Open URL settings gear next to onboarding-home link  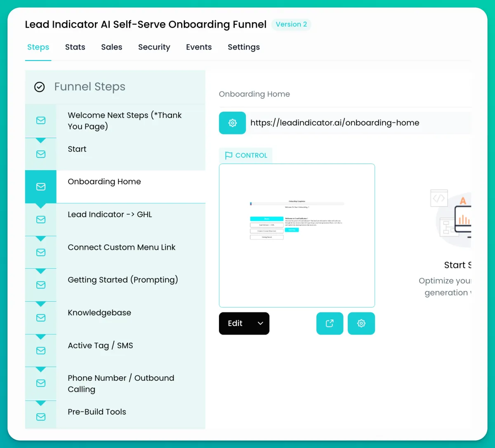coord(232,123)
